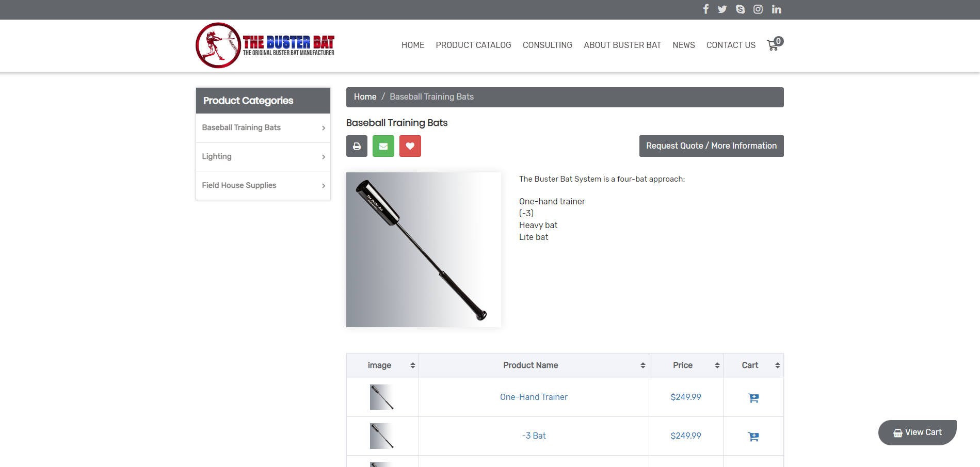
Task: Click the LinkedIn icon at top right
Action: tap(776, 9)
